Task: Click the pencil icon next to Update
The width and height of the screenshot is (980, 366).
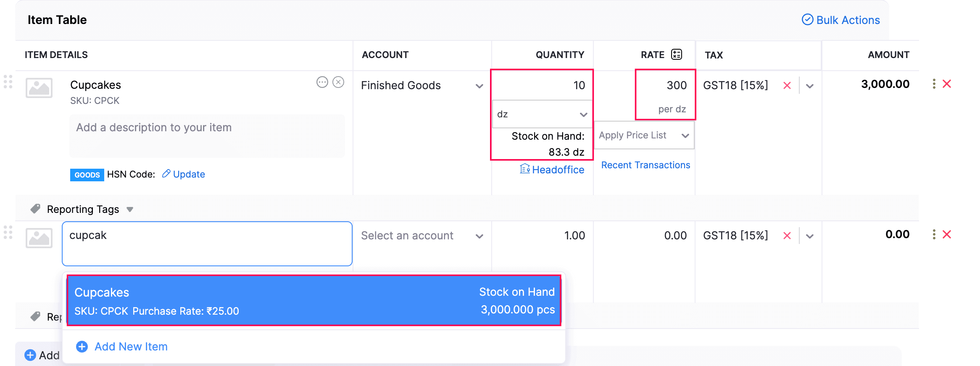Action: pyautogui.click(x=166, y=174)
